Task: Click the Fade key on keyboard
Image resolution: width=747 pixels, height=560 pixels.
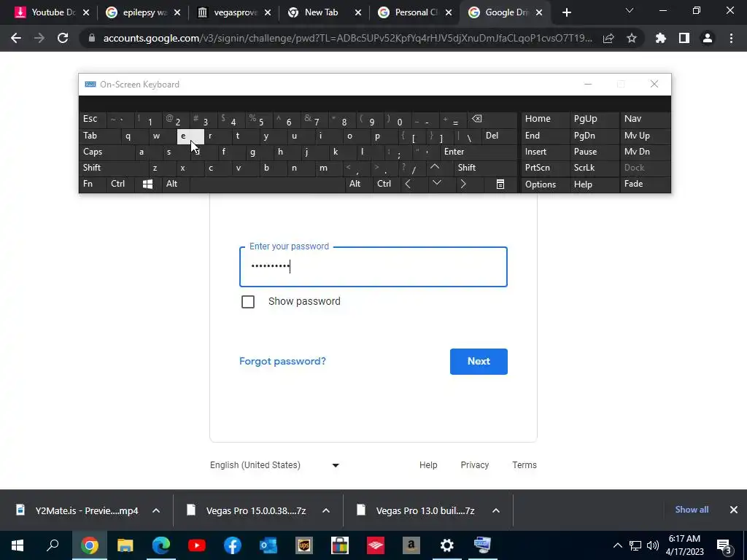Action: [645, 184]
